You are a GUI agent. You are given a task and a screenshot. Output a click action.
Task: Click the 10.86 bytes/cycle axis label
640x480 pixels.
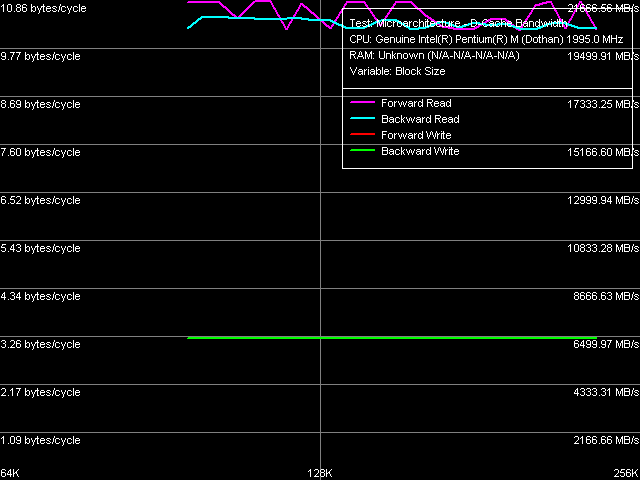click(43, 8)
